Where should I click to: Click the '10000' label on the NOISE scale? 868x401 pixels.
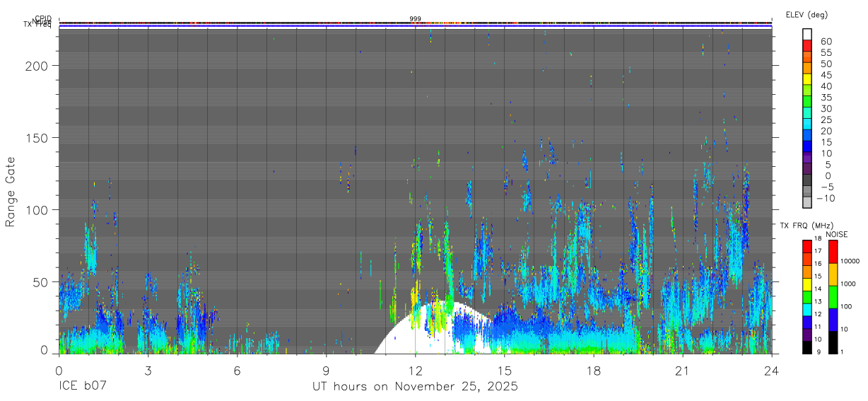[849, 262]
